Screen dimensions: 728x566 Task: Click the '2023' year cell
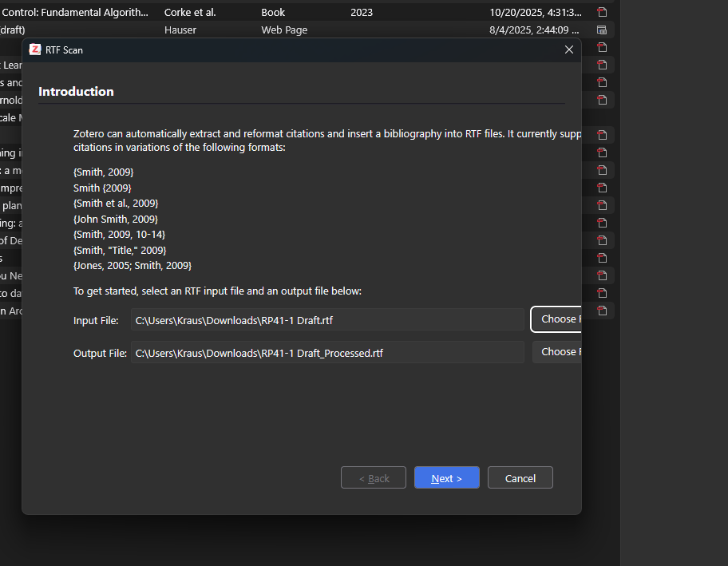[362, 13]
